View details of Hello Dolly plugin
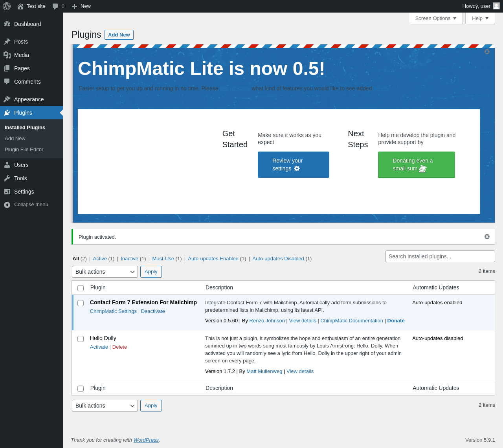This screenshot has height=448, width=503. (300, 371)
